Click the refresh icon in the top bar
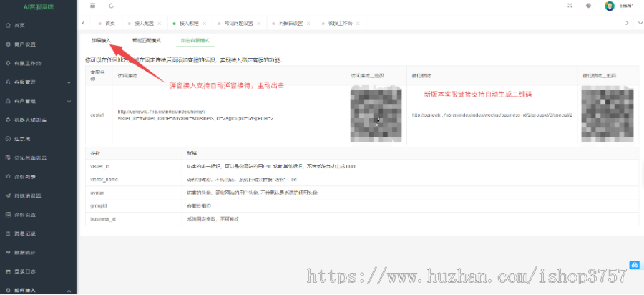The width and height of the screenshot is (644, 295). coord(112,6)
